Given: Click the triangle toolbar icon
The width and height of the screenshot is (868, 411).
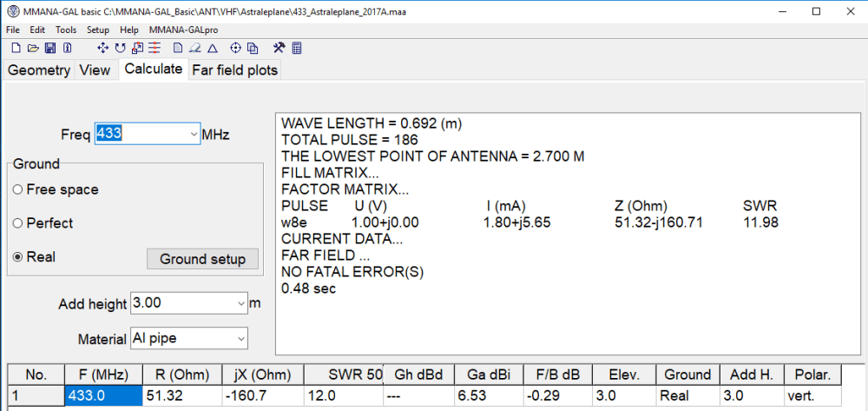Looking at the screenshot, I should coord(212,48).
